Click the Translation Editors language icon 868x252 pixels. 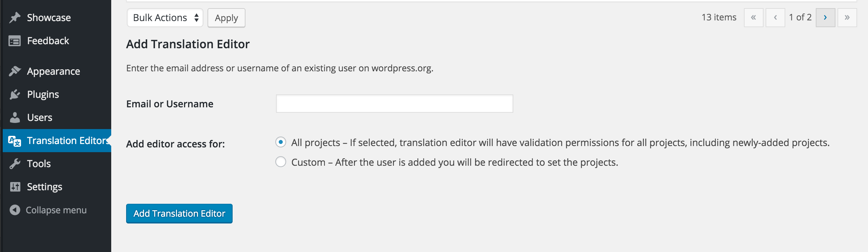point(15,141)
